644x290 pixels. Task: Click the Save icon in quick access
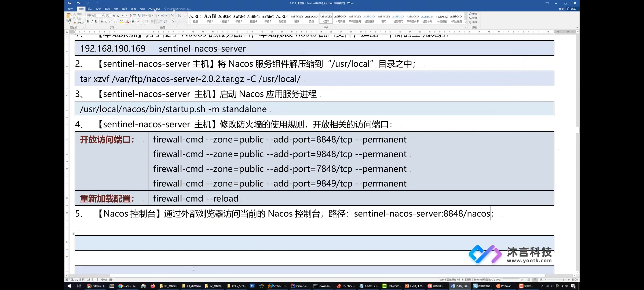(x=69, y=3)
